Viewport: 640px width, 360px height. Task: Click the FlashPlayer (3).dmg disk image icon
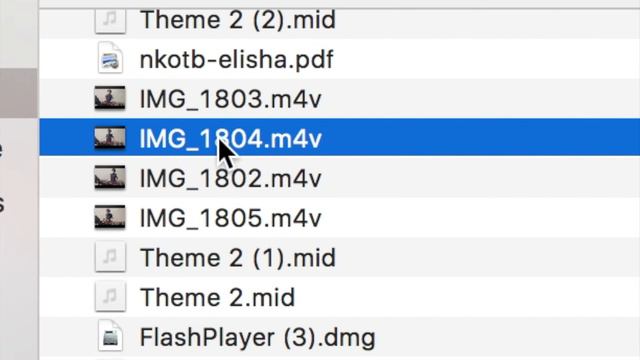(x=110, y=336)
